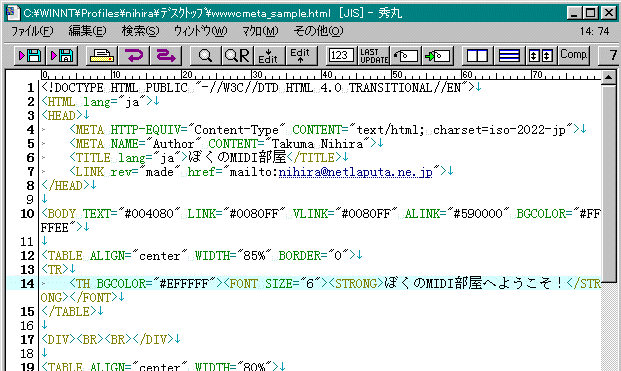Open search with the magnifier icon
This screenshot has width=621, height=371.
coord(205,56)
